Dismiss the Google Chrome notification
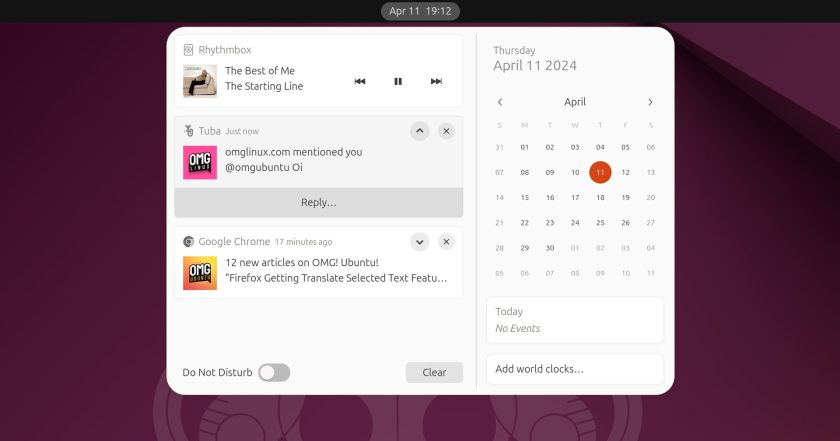This screenshot has height=441, width=840. (446, 242)
